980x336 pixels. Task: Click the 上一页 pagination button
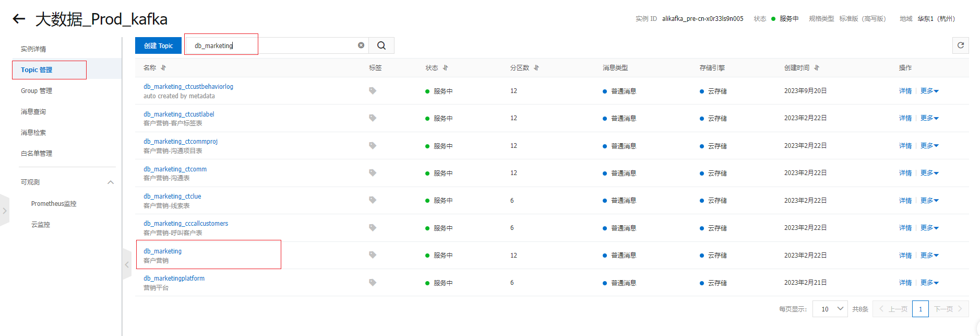coord(893,309)
